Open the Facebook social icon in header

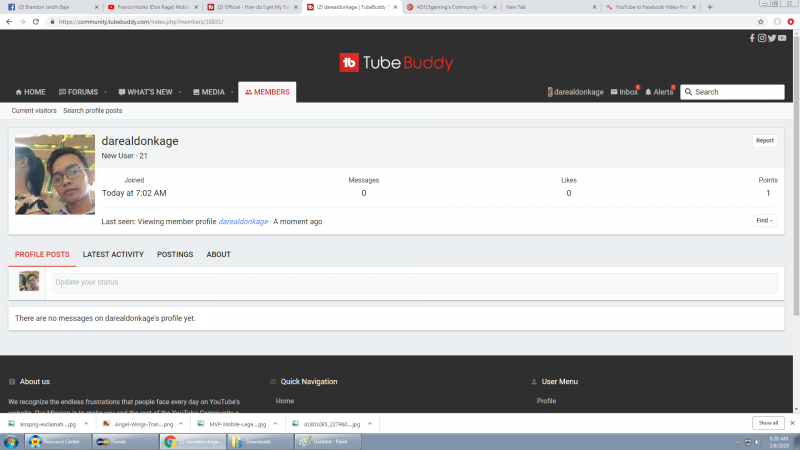752,38
